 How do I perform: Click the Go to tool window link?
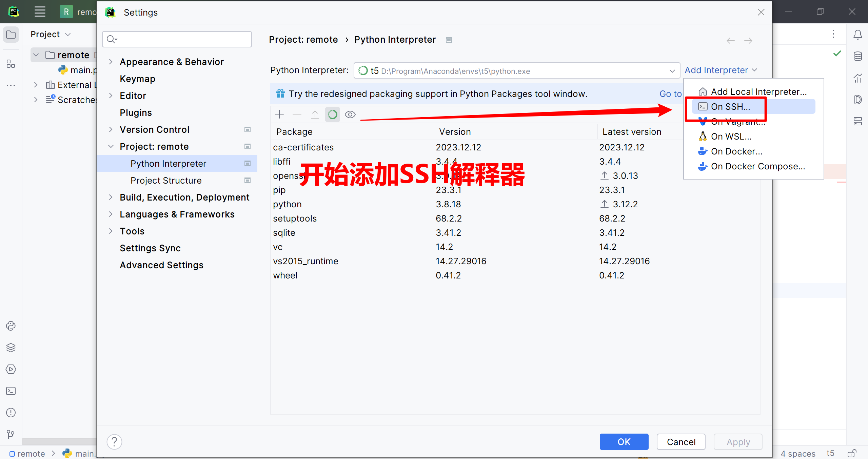[x=670, y=94]
